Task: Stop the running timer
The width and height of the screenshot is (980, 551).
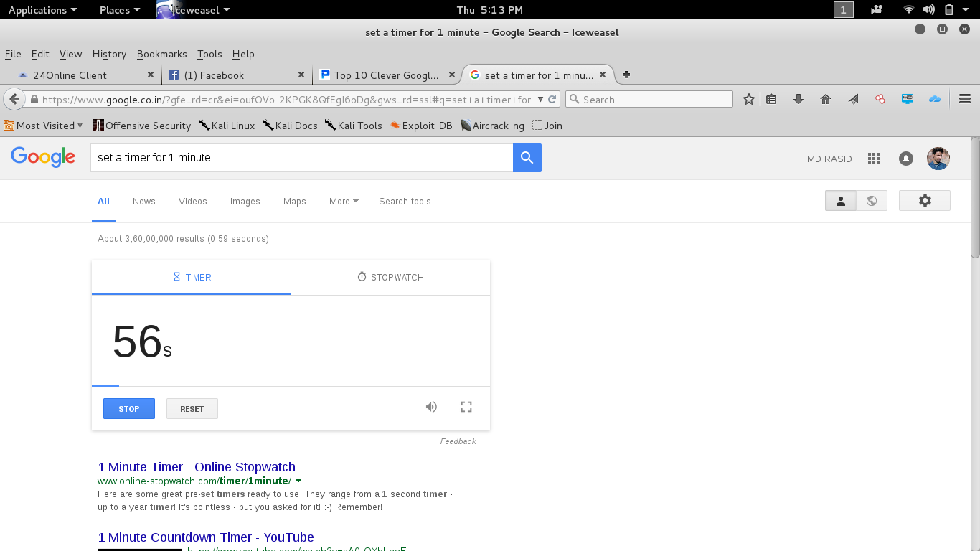Action: point(129,409)
